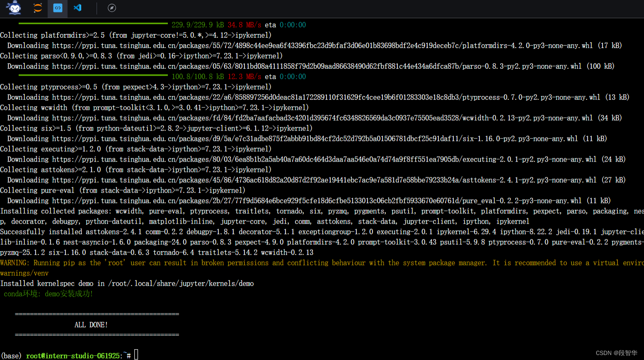The height and width of the screenshot is (360, 644).
Task: Click the terminal prompt cursor input
Action: pyautogui.click(x=136, y=355)
